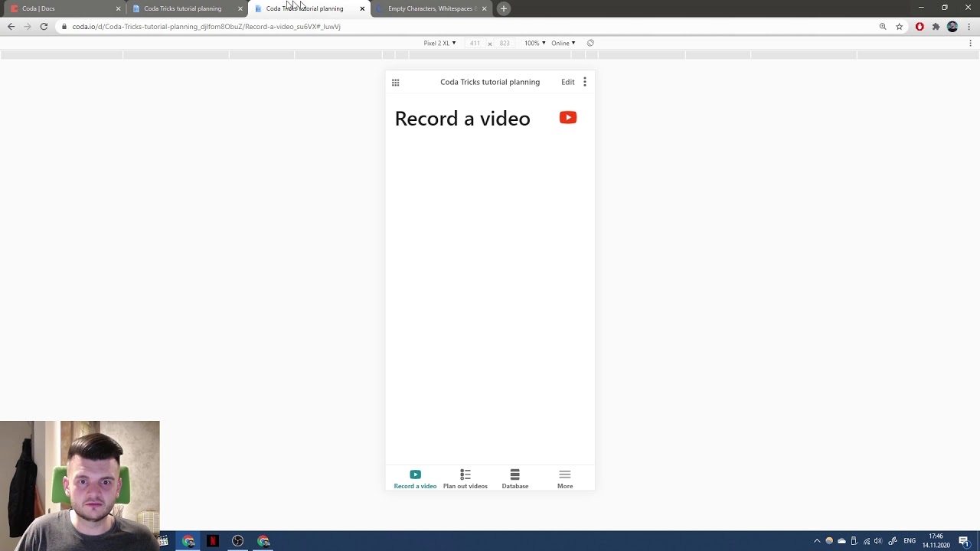Image resolution: width=980 pixels, height=551 pixels.
Task: Click the Record a video page heading
Action: [x=462, y=119]
